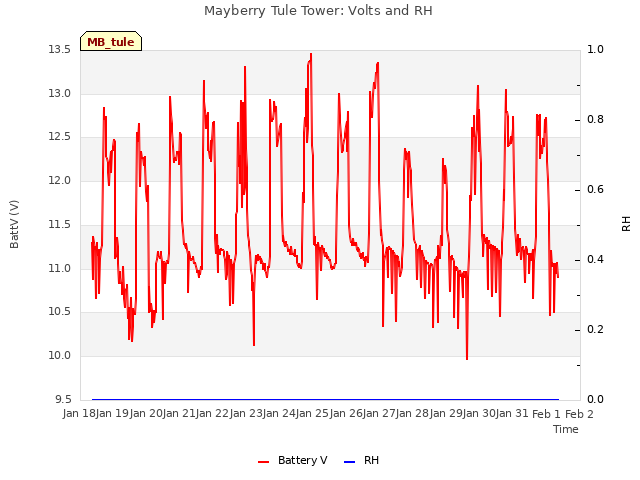
Task: Click the Jan 26 date tick label
Action: point(346,413)
